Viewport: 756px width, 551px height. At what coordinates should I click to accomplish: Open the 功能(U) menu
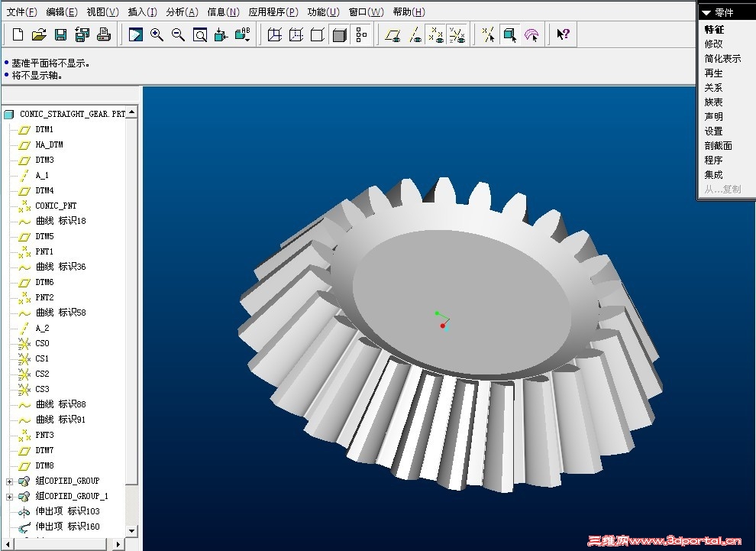click(x=324, y=12)
